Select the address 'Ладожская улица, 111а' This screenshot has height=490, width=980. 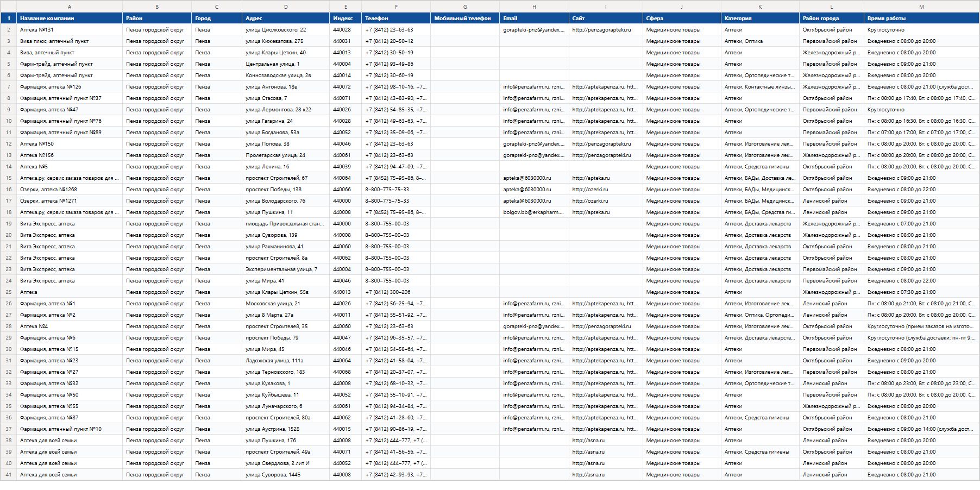coord(286,361)
